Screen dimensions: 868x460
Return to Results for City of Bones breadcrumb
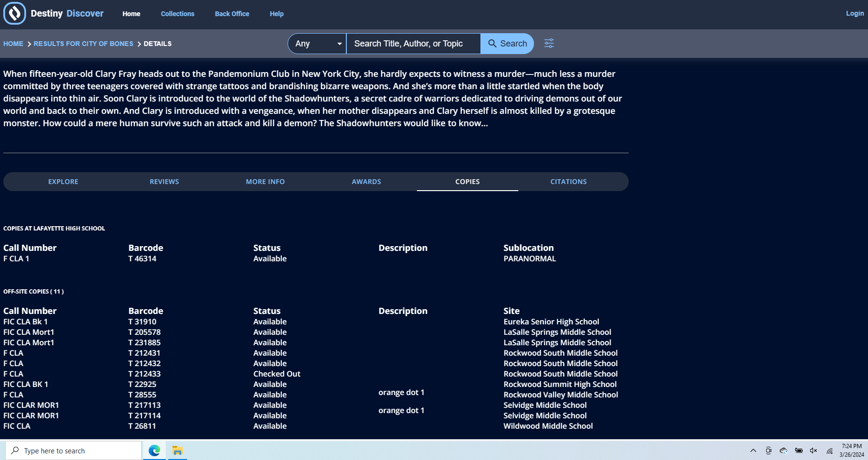click(x=83, y=44)
